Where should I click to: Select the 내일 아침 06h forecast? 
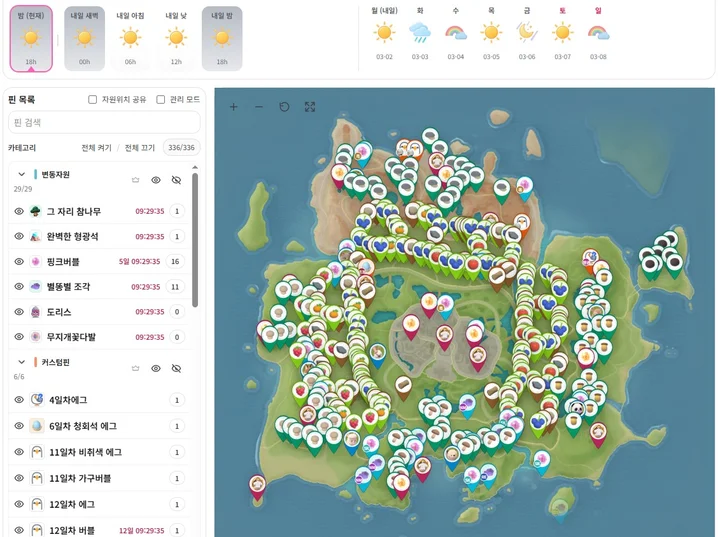130,39
